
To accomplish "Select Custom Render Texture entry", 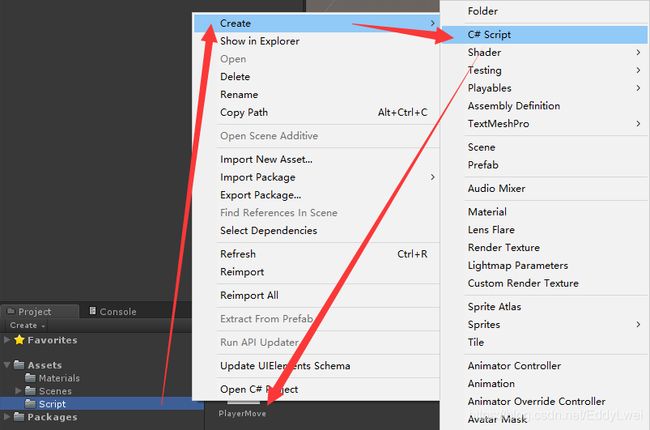I will 545,283.
